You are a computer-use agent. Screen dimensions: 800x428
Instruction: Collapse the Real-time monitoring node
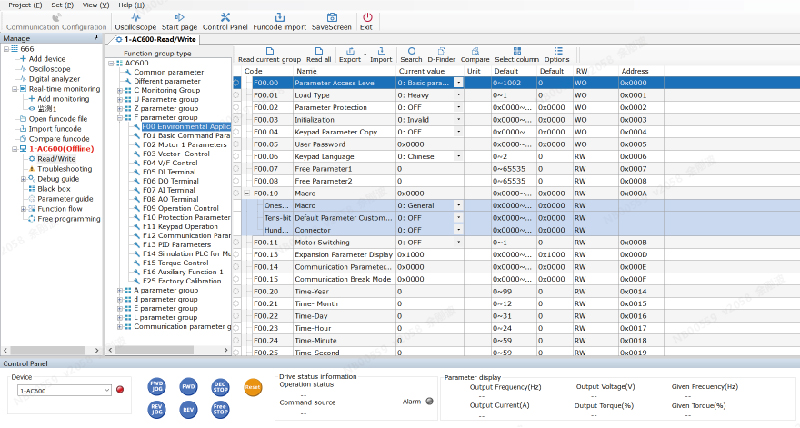tap(15, 89)
